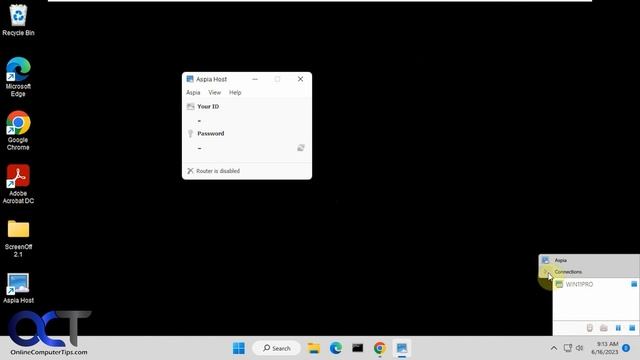Image resolution: width=640 pixels, height=360 pixels.
Task: Select the Aspia Host desktop shortcut
Action: click(x=18, y=289)
